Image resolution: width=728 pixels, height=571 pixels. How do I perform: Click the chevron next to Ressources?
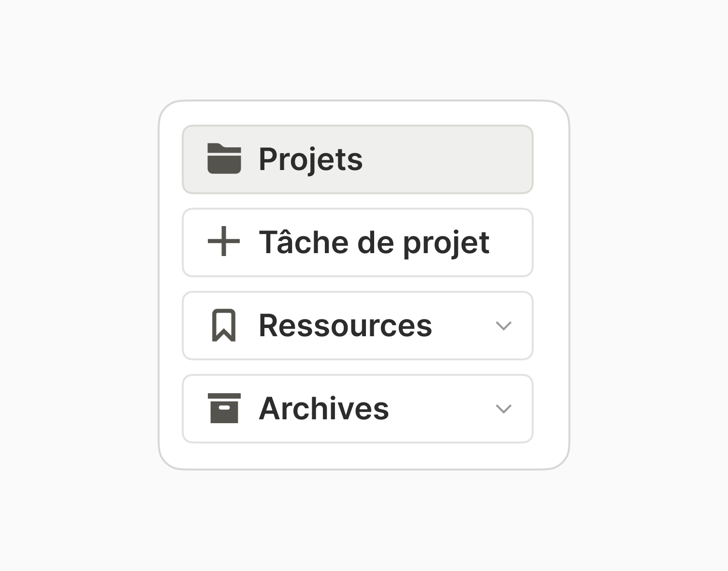pyautogui.click(x=504, y=326)
